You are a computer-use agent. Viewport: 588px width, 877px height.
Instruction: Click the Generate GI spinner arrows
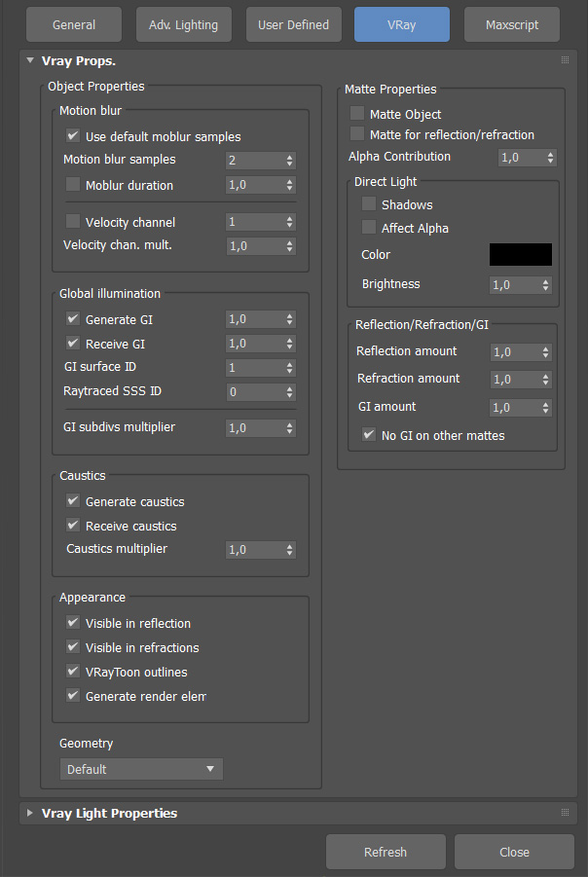coord(289,319)
